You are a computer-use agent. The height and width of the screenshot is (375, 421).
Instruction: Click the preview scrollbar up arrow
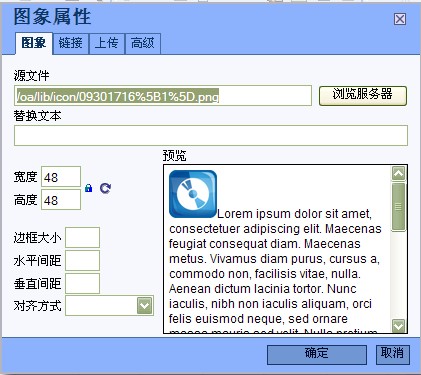399,173
